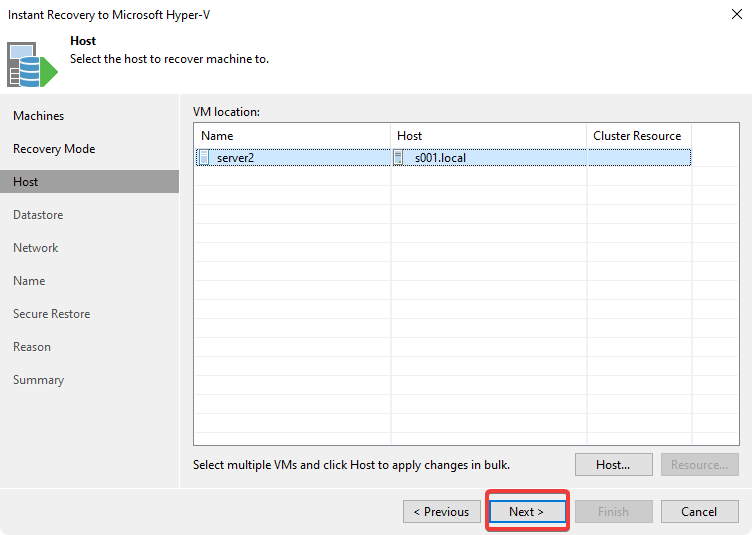The height and width of the screenshot is (535, 752).
Task: Select the Host step in the sidebar
Action: coord(26,182)
